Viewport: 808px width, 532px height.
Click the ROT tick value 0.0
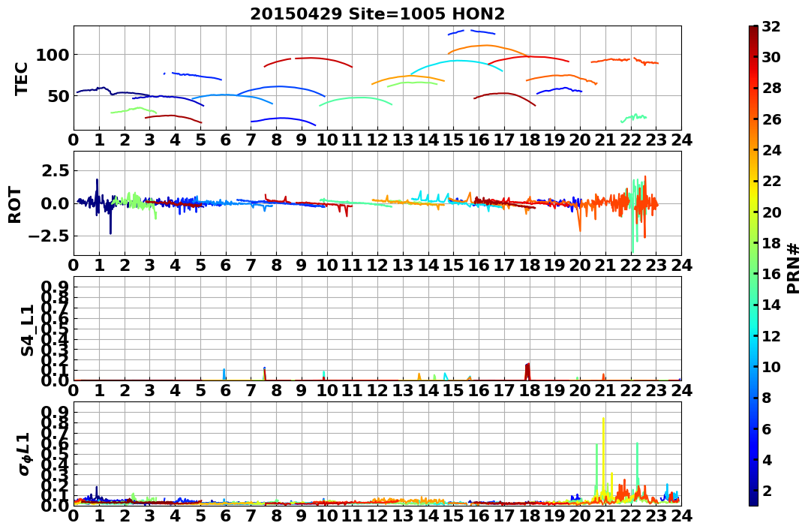55,203
